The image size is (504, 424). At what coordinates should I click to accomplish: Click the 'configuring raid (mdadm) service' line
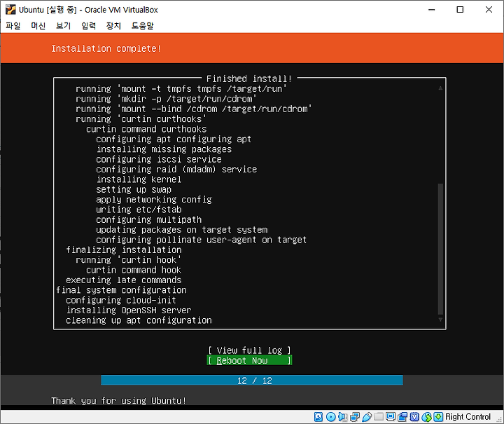176,170
